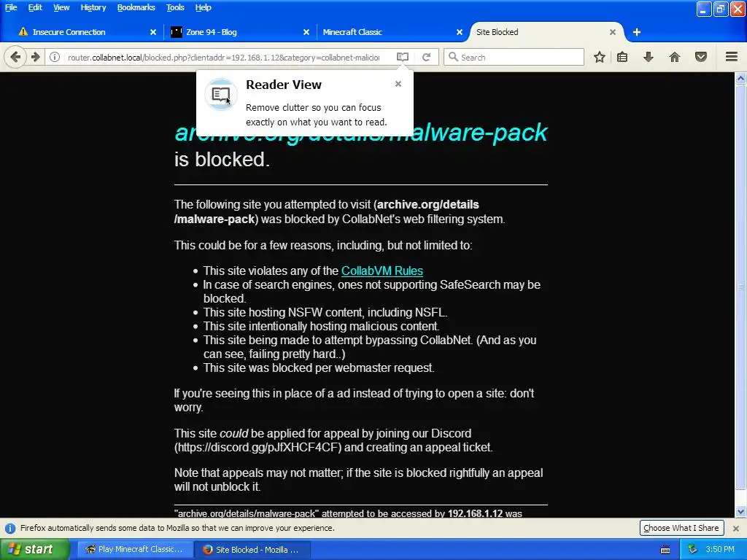Open the Edit menu

[35, 7]
